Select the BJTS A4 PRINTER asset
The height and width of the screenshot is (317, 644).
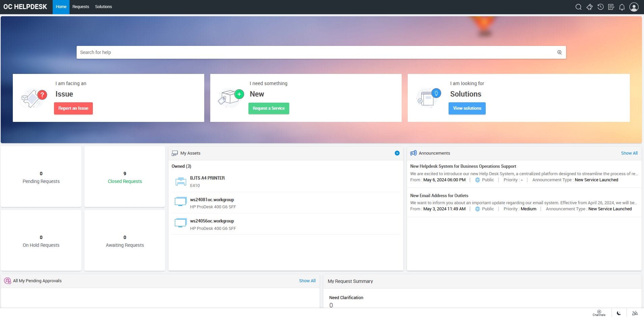207,178
